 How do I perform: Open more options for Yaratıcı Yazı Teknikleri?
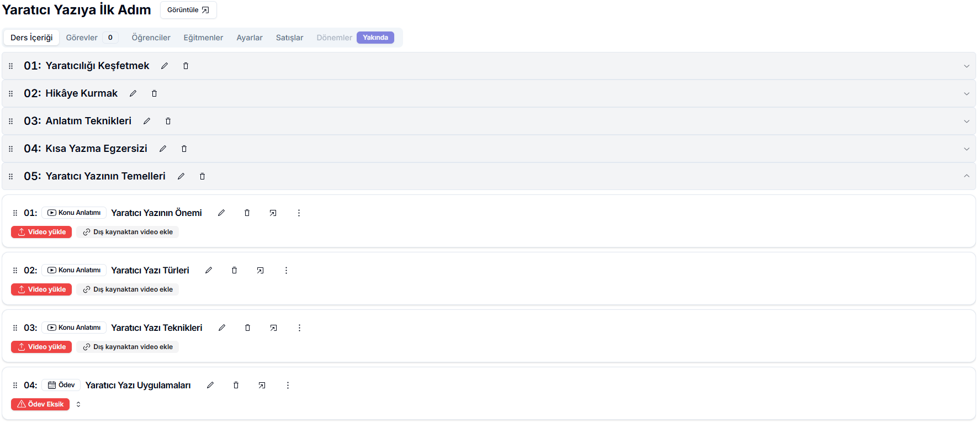299,328
